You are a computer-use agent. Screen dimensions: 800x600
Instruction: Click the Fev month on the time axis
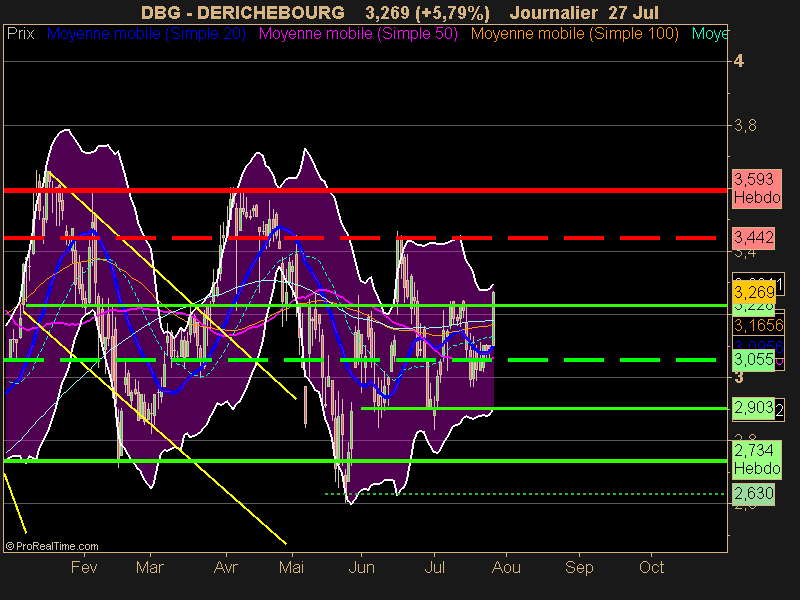point(84,567)
